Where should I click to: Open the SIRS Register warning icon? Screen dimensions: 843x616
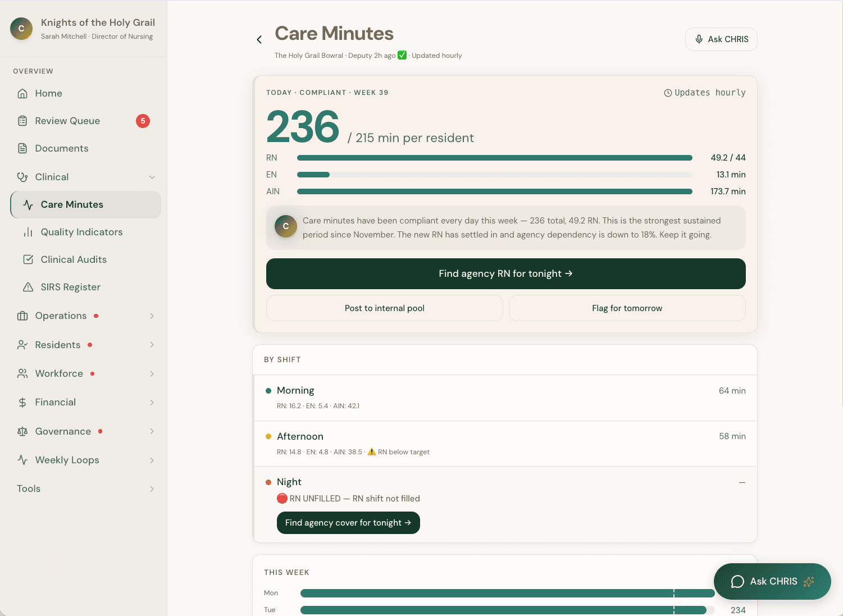[x=29, y=287]
